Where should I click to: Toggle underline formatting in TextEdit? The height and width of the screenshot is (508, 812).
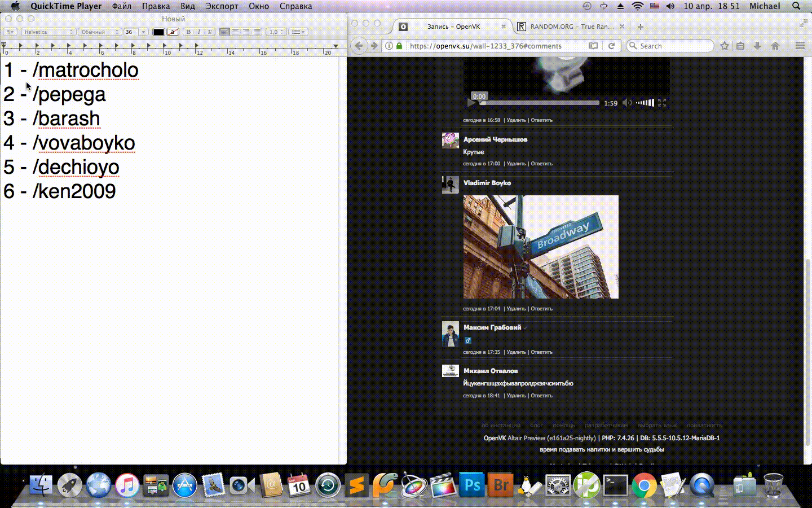tap(209, 32)
